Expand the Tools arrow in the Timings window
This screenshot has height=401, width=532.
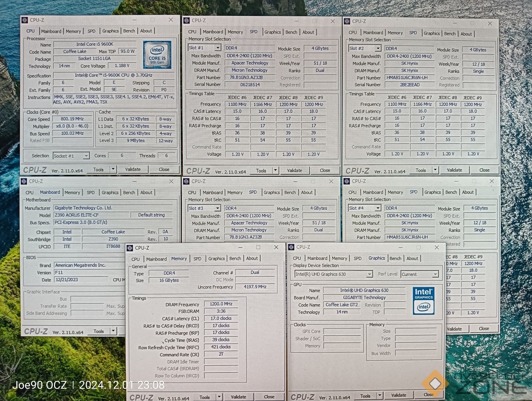click(219, 397)
